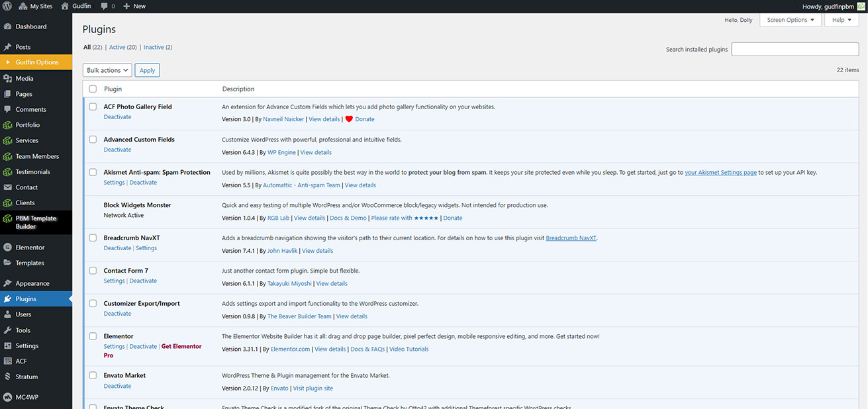The height and width of the screenshot is (409, 868).
Task: Expand the Screen Options panel
Action: pos(791,20)
